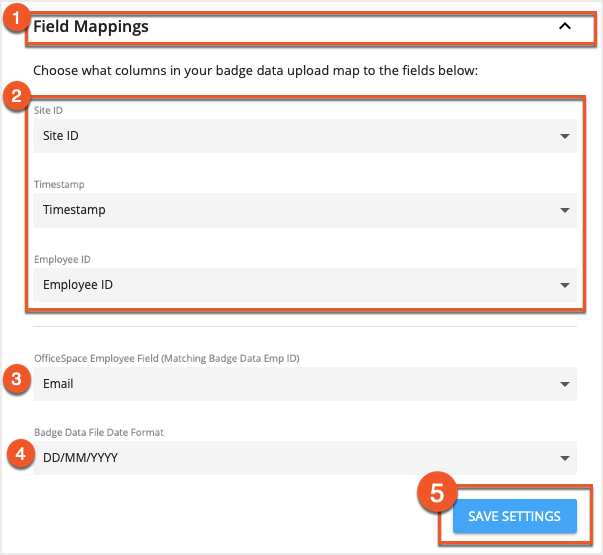Open the Timestamp column dropdown
This screenshot has width=603, height=555.
click(x=300, y=210)
